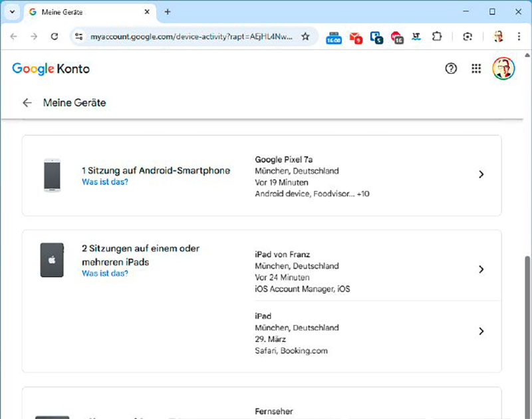
Task: Click 'Safari, Booking.com' text
Action: tap(291, 350)
